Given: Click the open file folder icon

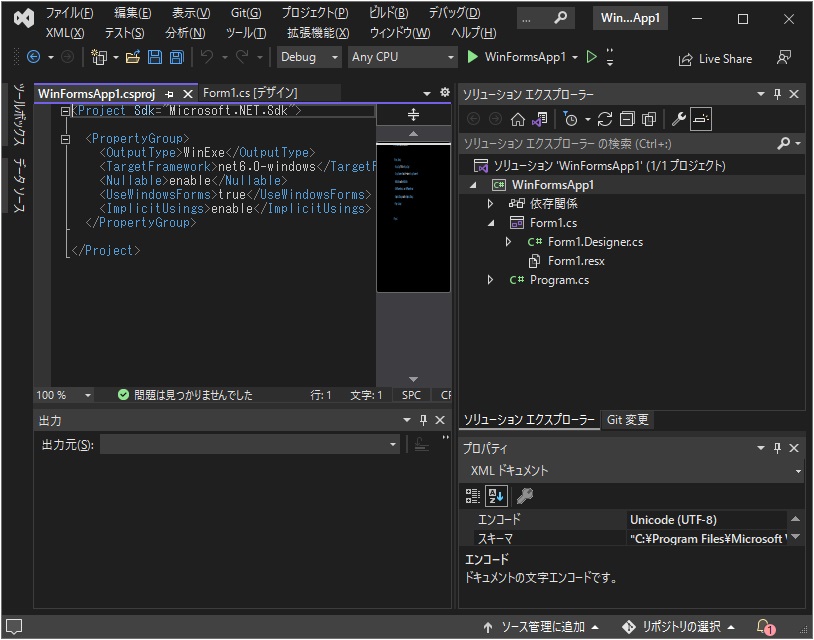Looking at the screenshot, I should pos(133,57).
